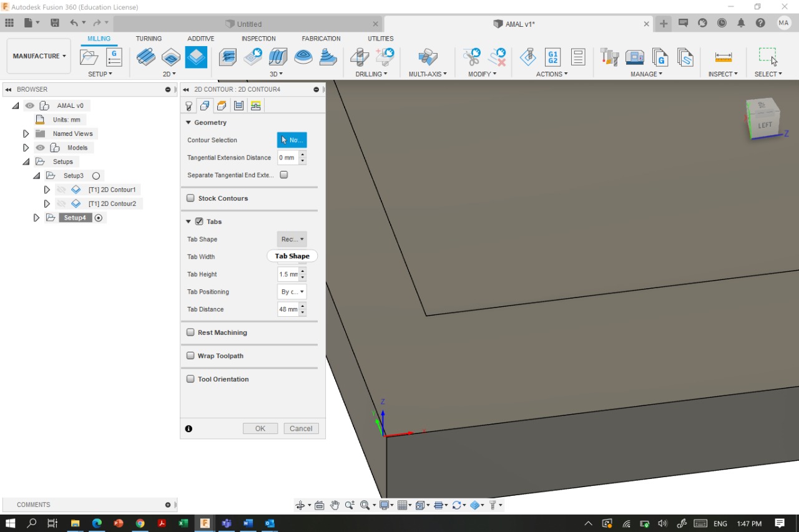Image resolution: width=799 pixels, height=532 pixels.
Task: Switch to the UTILITIES tab
Action: click(x=381, y=39)
